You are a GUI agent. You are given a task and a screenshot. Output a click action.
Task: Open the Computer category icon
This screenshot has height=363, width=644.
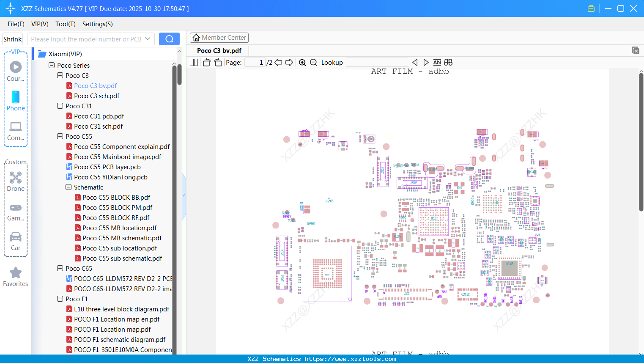16,131
